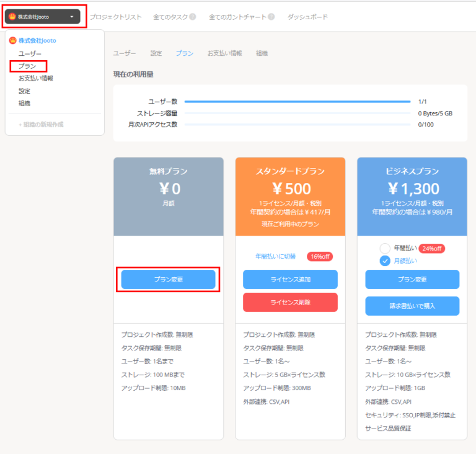The height and width of the screenshot is (454, 476).
Task: Open the 株式会社Jooto organization dropdown arrow
Action: (x=72, y=17)
